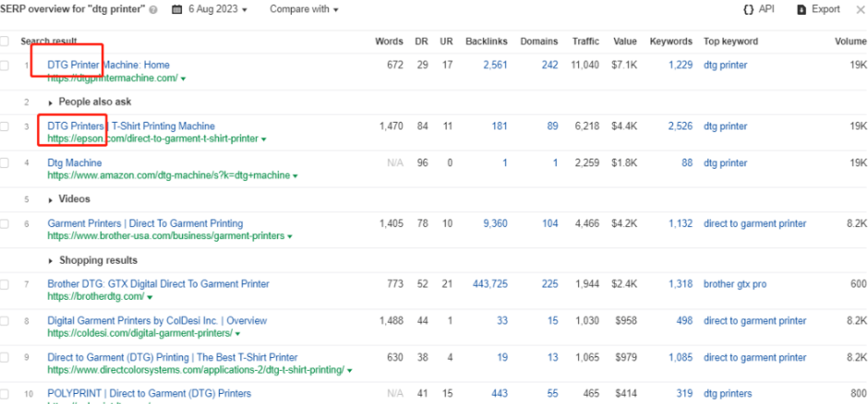The width and height of the screenshot is (868, 404).
Task: Sort by the Traffic column header
Action: [585, 42]
